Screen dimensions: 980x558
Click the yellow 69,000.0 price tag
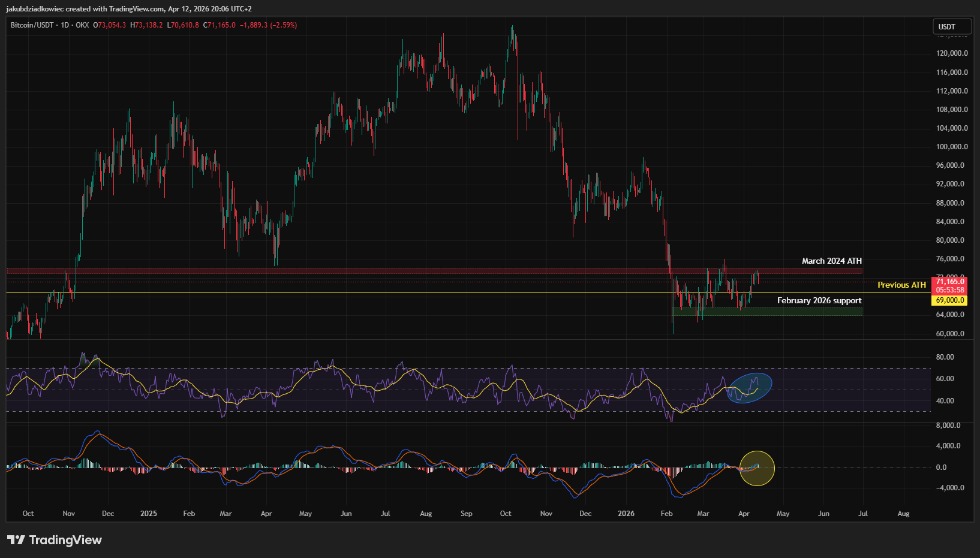(949, 300)
